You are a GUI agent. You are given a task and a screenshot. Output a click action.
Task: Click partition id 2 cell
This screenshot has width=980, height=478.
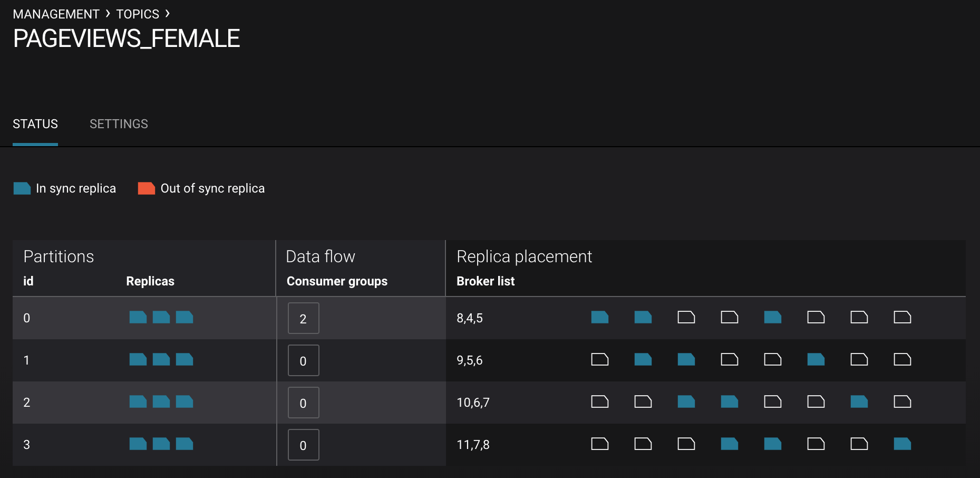point(27,403)
